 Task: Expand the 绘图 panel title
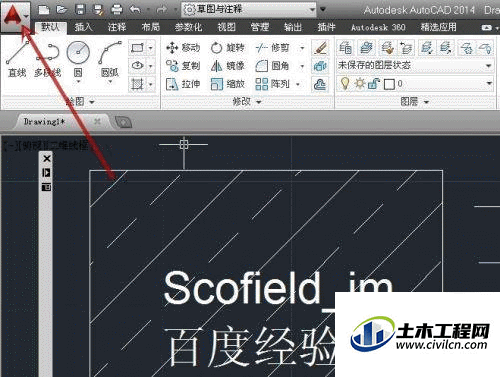tap(80, 101)
